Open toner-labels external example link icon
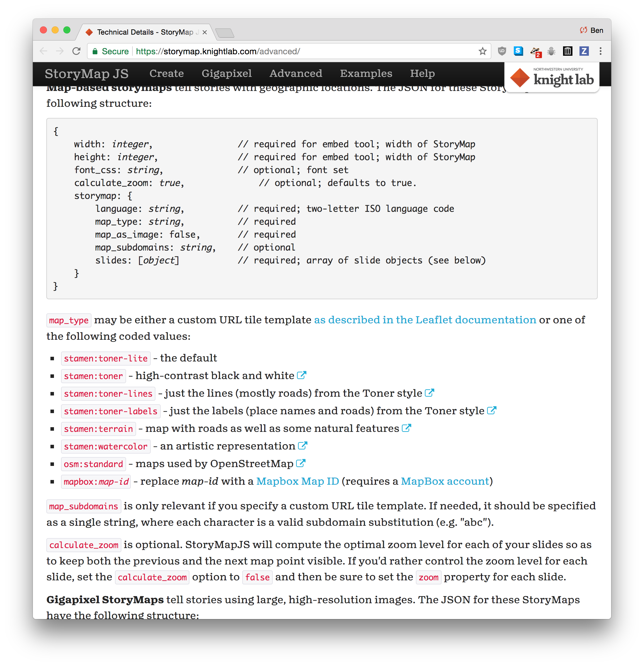Viewport: 644px width, 666px height. [x=492, y=410]
